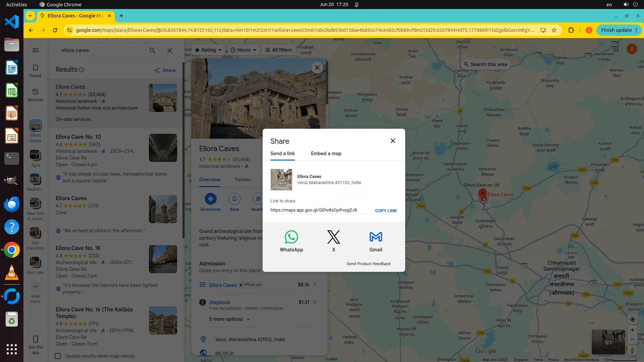Click the map zoom in button
This screenshot has height=362, width=644.
point(632,330)
